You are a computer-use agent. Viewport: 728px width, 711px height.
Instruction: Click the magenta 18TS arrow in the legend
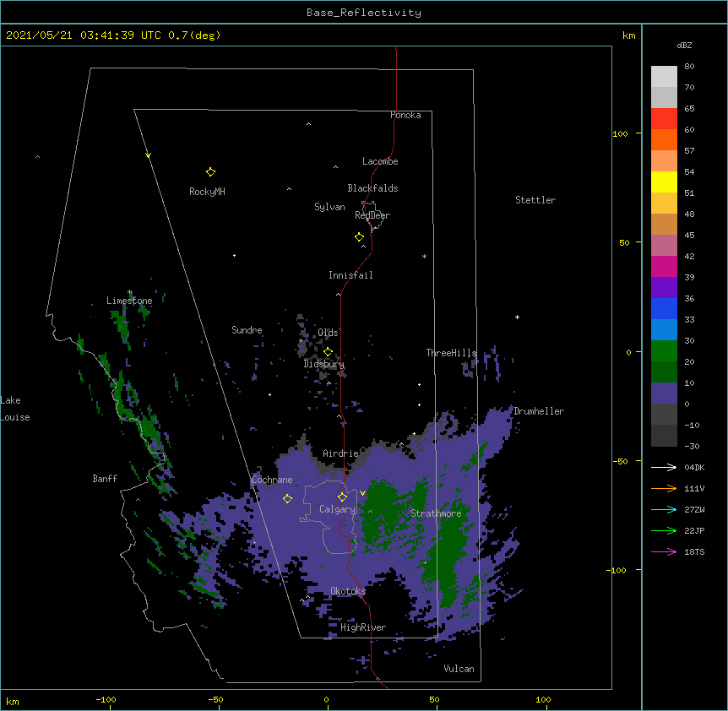[x=664, y=551]
